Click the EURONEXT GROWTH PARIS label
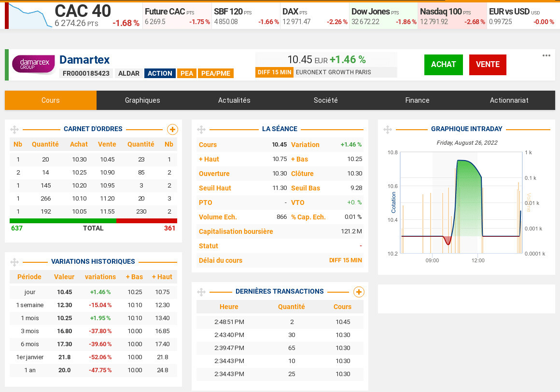Screen dimensions: 560x392 click(333, 72)
